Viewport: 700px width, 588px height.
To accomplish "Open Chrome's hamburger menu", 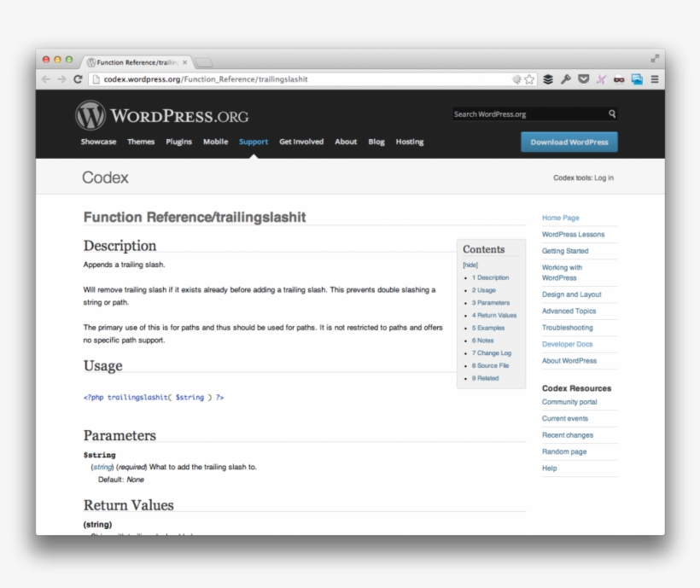I will click(x=654, y=79).
